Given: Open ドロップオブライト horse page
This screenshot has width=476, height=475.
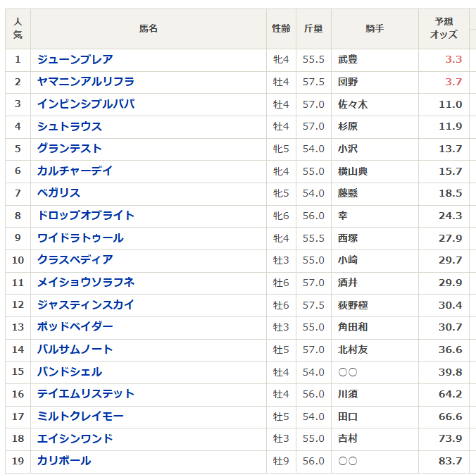Looking at the screenshot, I should coord(86,216).
